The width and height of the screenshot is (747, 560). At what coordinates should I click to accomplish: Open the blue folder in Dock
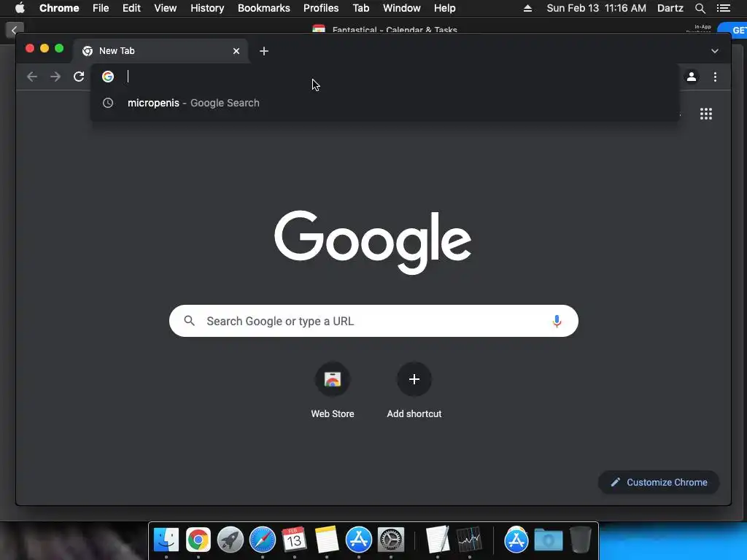[549, 540]
